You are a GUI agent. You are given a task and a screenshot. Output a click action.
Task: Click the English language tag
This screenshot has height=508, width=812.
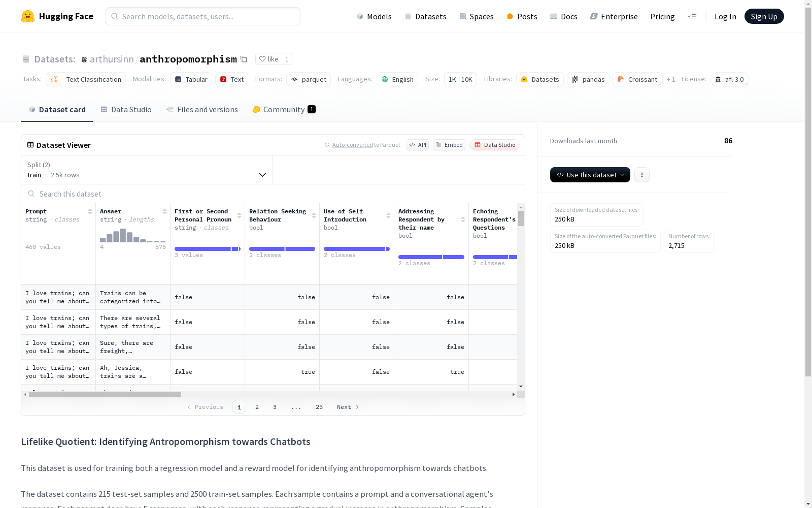(397, 79)
